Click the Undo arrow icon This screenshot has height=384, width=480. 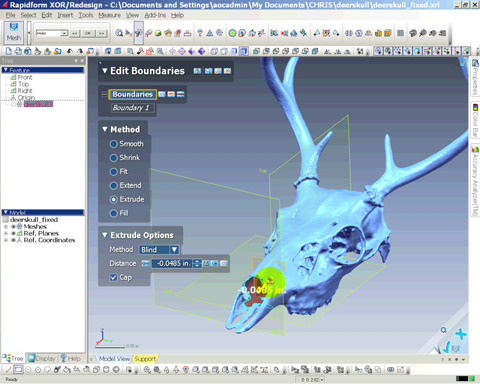[70, 51]
